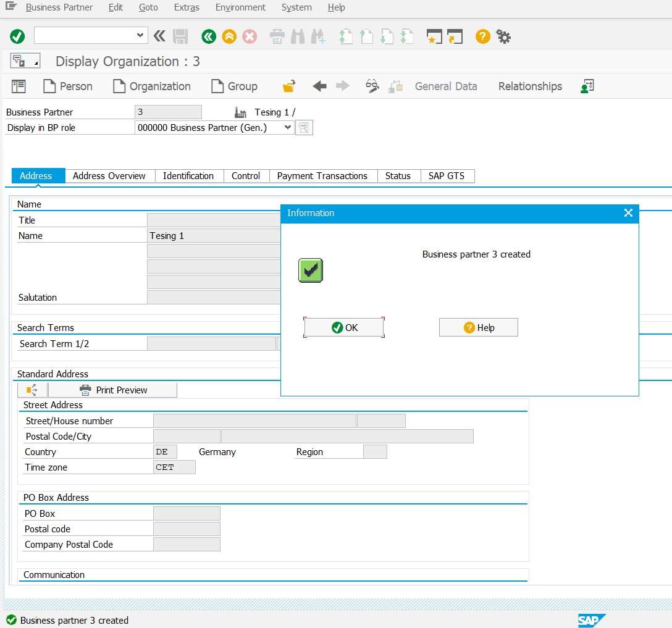Switch to the Control tab
Viewport: 672px width, 628px height.
click(246, 175)
